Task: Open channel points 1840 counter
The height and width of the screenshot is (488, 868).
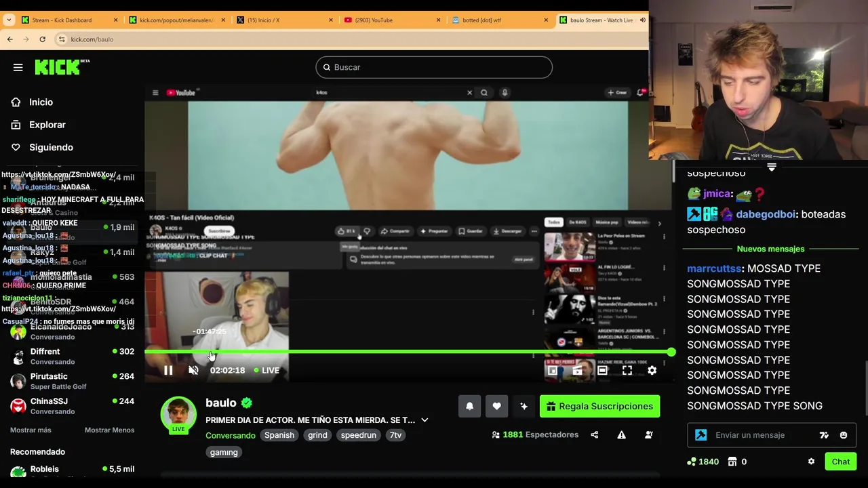Action: (x=703, y=462)
